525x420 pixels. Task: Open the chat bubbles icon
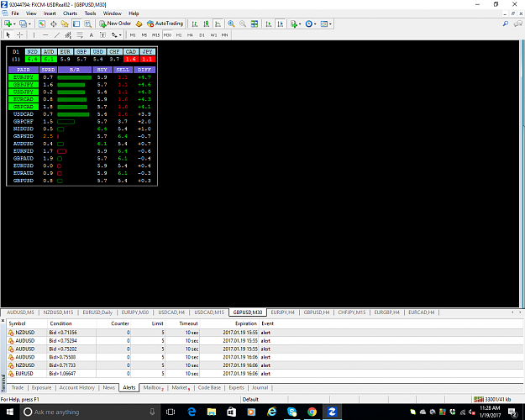(x=518, y=24)
